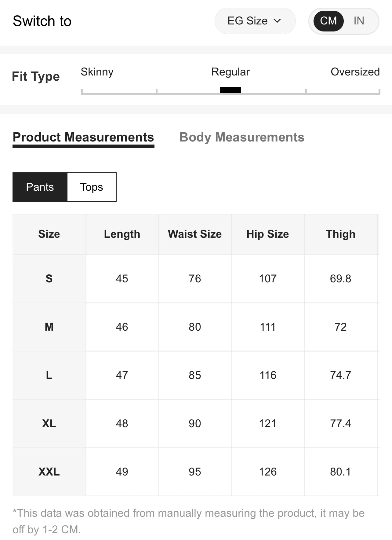The image size is (392, 540).
Task: Click the chevron arrow beside EG Size
Action: pyautogui.click(x=277, y=21)
